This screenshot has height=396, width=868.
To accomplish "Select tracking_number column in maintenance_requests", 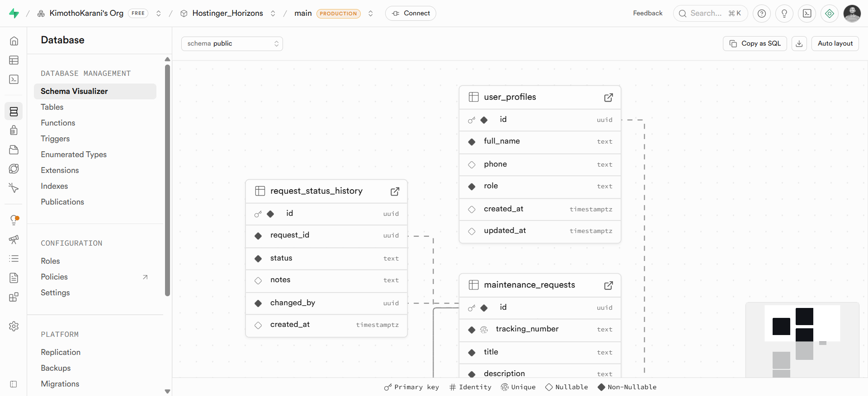I will pos(540,330).
